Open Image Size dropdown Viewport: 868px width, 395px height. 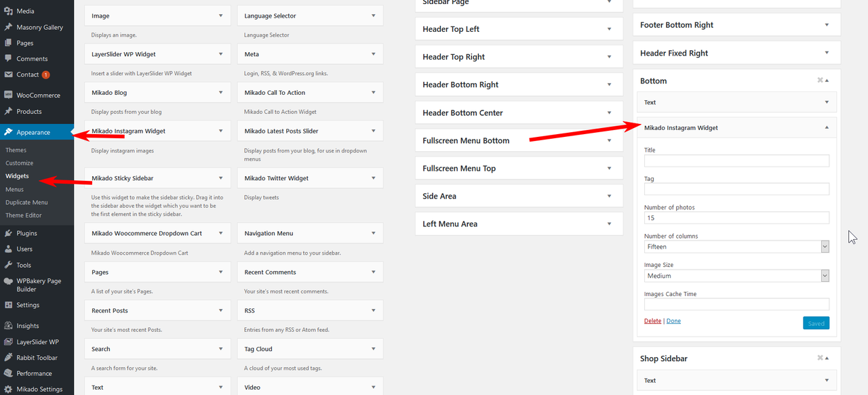pyautogui.click(x=736, y=276)
